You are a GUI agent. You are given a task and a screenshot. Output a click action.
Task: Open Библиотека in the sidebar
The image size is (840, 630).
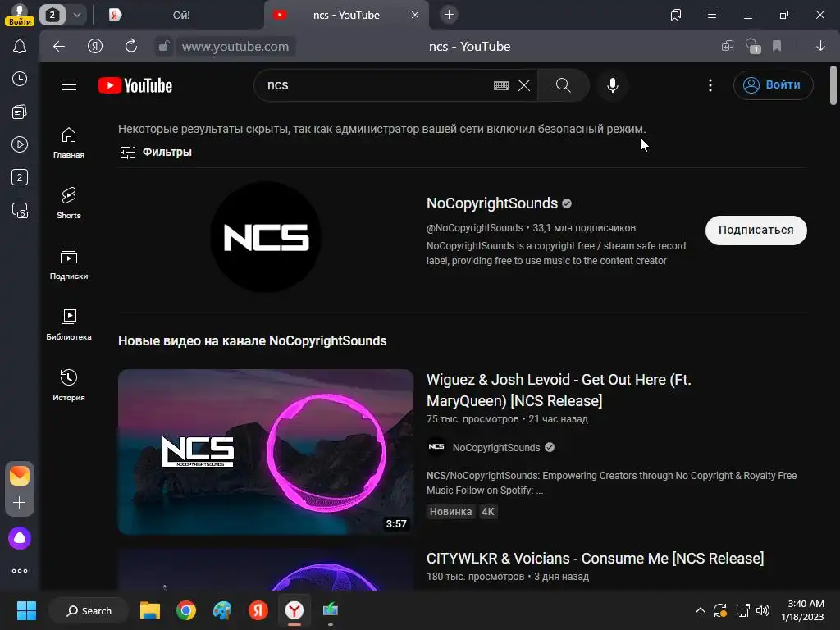click(69, 324)
